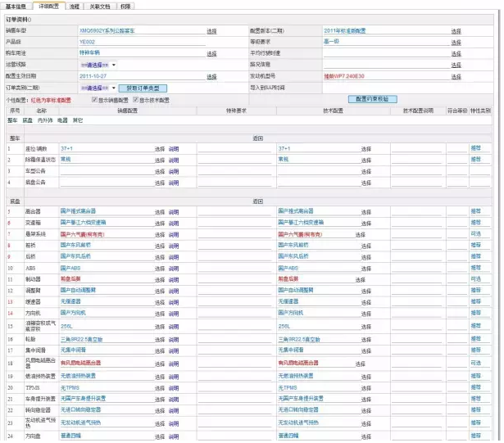504x443 pixels.
Task: Click 说明 in row 1 座位/铺数
Action: [x=174, y=149]
